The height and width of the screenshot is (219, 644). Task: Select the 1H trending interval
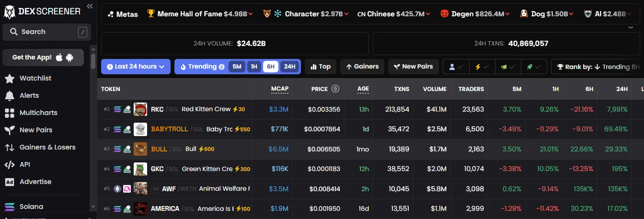point(254,67)
